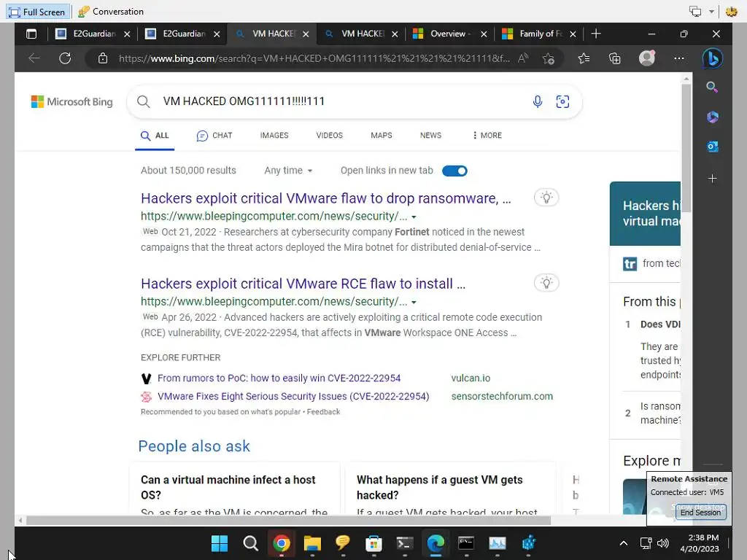The image size is (747, 560).
Task: Expand second bleepingcomputer URL dropdown arrow
Action: (414, 303)
